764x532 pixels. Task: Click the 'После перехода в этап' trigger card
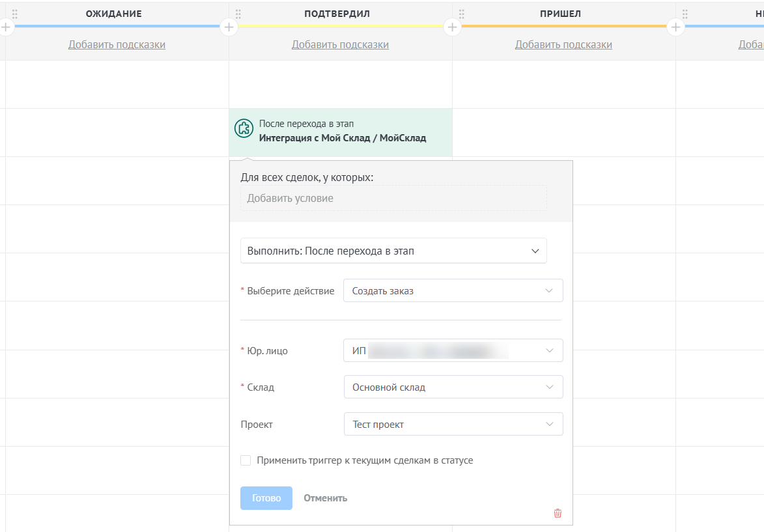(x=341, y=133)
